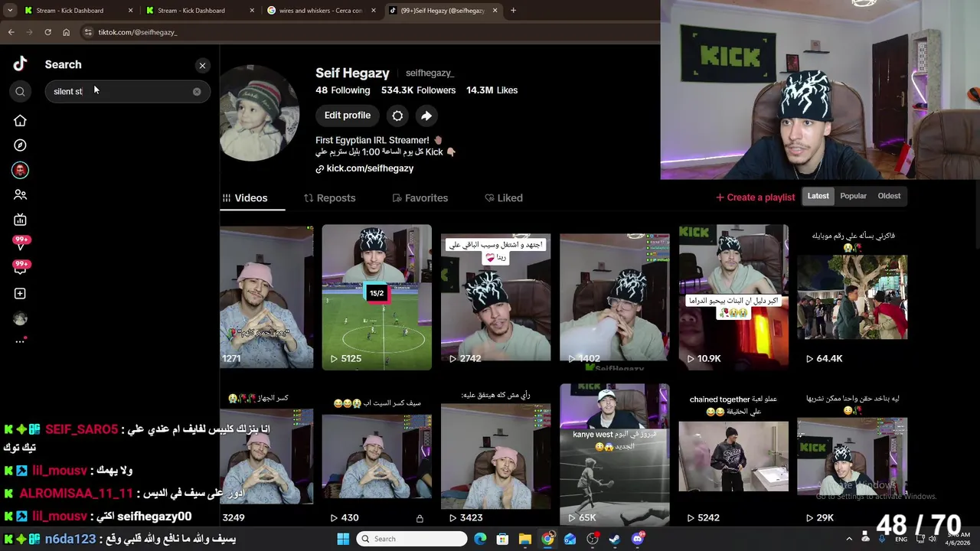Image resolution: width=980 pixels, height=551 pixels.
Task: Open the video with 3423 views
Action: (495, 455)
